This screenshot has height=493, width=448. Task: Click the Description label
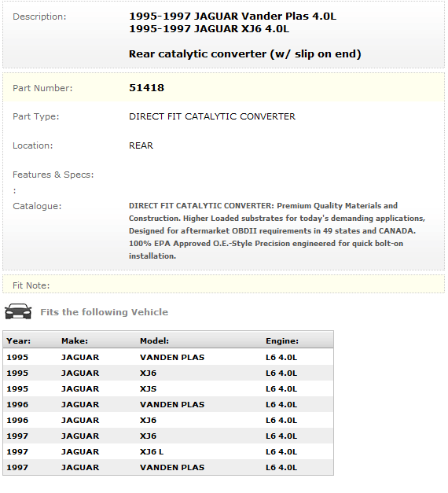(39, 17)
